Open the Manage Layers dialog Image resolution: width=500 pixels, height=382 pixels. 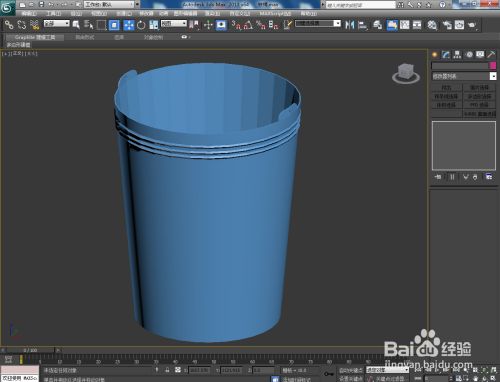(x=377, y=25)
